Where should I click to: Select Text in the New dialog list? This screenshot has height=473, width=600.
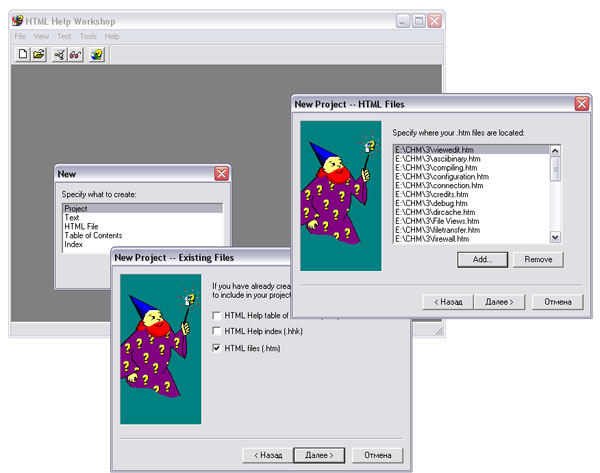(x=142, y=217)
